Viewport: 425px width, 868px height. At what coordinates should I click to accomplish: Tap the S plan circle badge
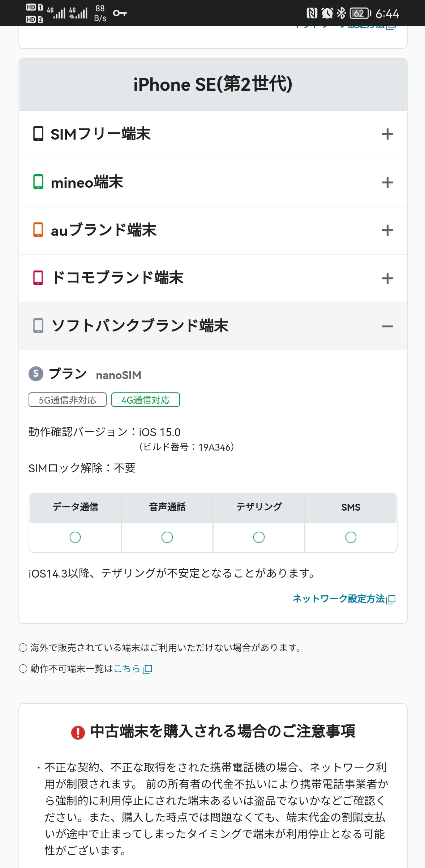click(x=36, y=374)
